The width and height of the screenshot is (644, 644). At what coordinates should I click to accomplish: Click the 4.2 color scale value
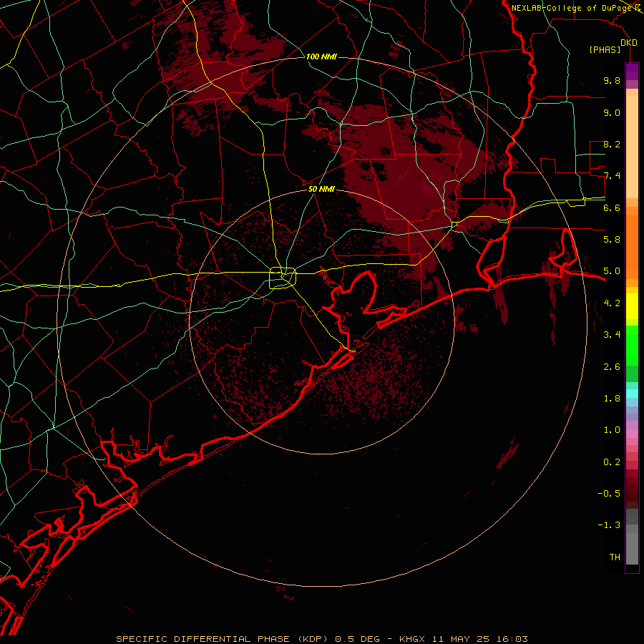pyautogui.click(x=612, y=303)
